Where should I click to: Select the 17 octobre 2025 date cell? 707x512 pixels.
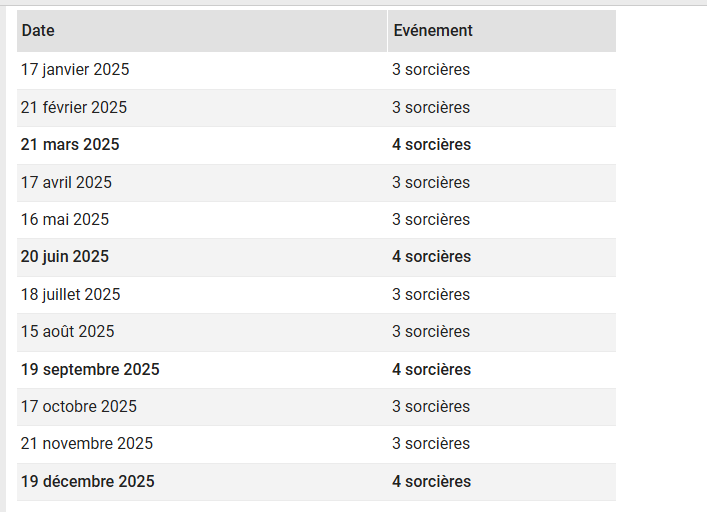coord(79,406)
